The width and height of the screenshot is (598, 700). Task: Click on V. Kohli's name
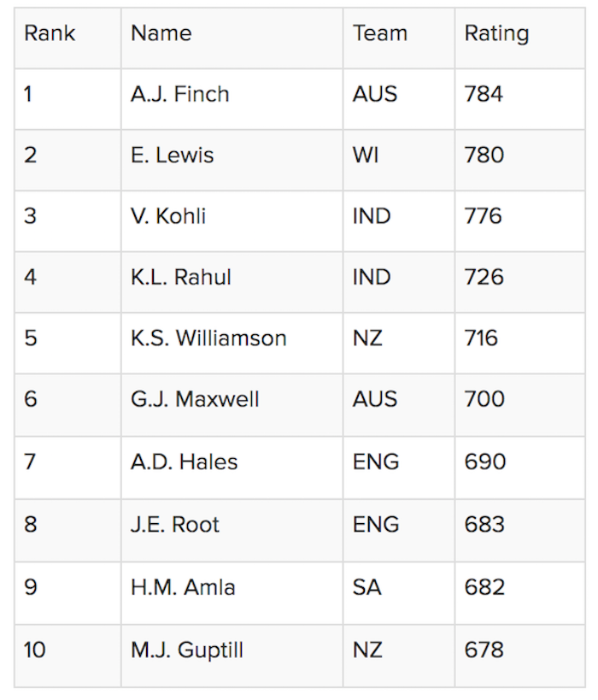point(167,216)
